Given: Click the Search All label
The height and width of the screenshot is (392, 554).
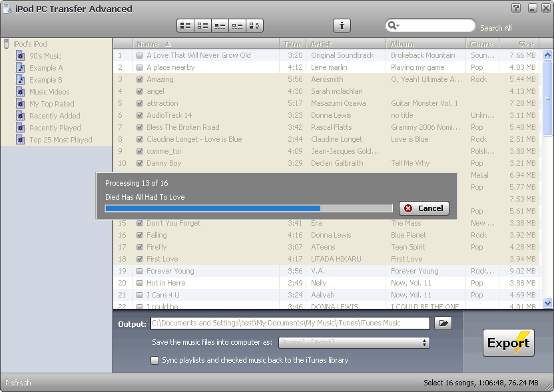Looking at the screenshot, I should 495,28.
